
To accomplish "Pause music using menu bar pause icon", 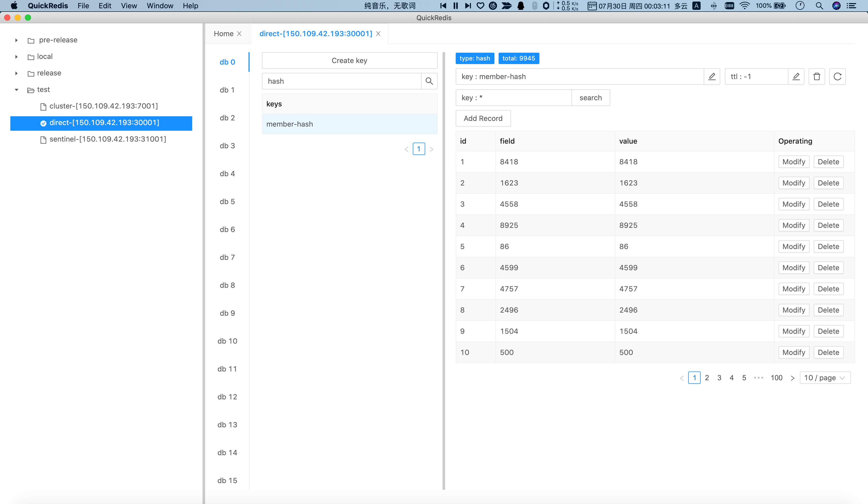I will coord(455,6).
